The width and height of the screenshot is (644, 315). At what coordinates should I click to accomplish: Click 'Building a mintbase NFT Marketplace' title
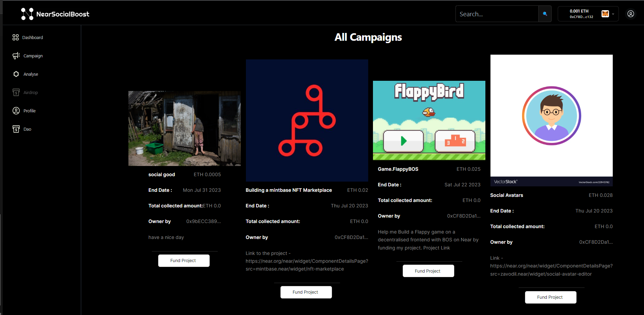[x=289, y=190]
